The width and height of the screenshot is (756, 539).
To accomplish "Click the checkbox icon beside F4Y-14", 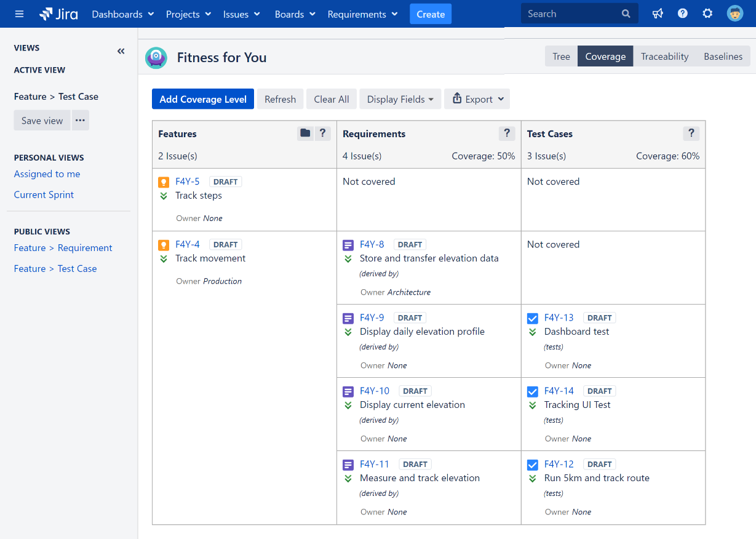I will click(x=533, y=391).
